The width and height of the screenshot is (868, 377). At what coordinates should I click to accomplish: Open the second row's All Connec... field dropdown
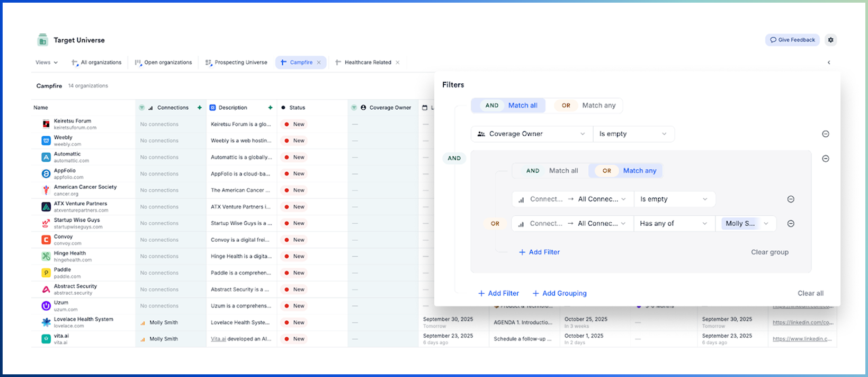tap(602, 224)
